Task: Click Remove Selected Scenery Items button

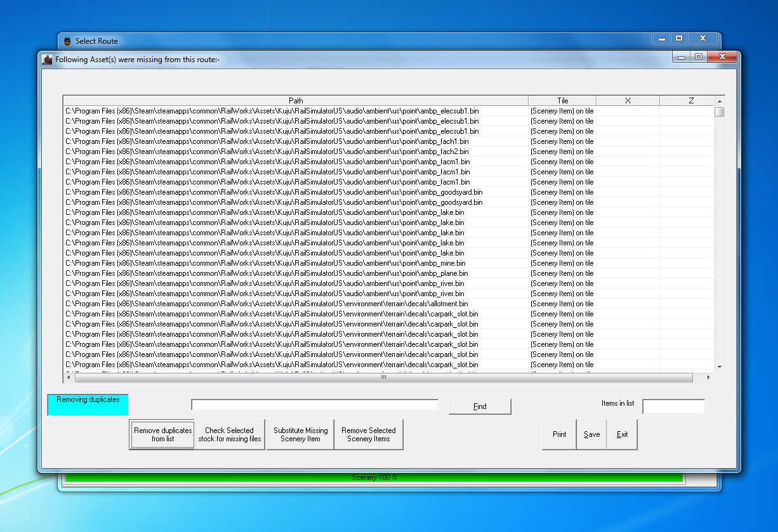Action: point(369,434)
